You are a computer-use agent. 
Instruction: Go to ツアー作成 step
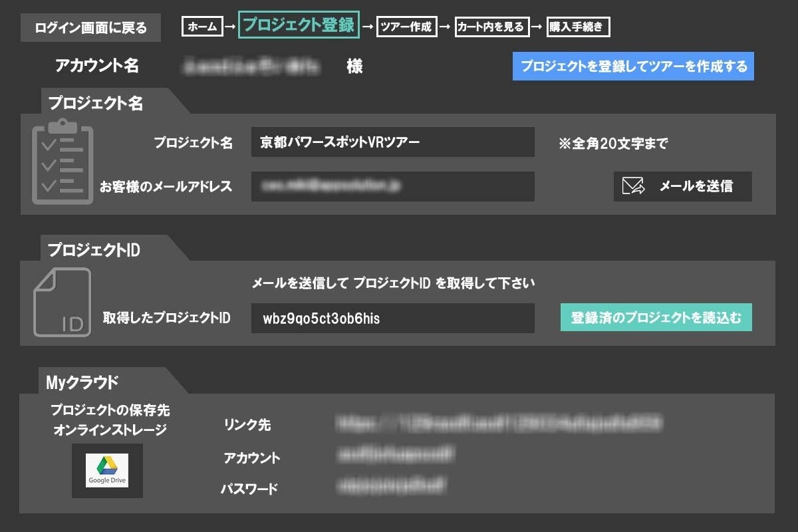coord(406,27)
